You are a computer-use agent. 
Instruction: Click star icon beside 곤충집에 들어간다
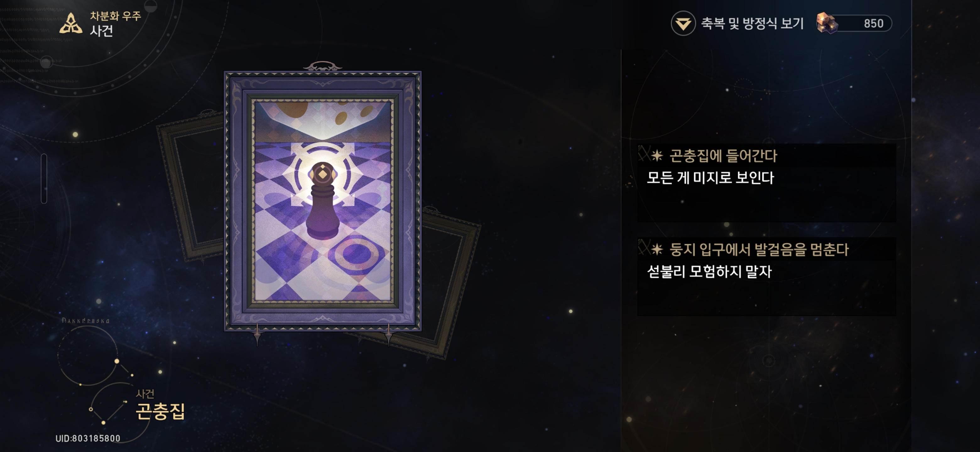click(656, 155)
